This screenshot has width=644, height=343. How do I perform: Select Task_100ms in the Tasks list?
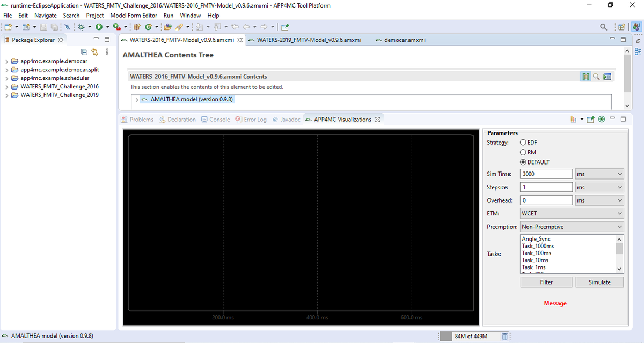point(536,253)
